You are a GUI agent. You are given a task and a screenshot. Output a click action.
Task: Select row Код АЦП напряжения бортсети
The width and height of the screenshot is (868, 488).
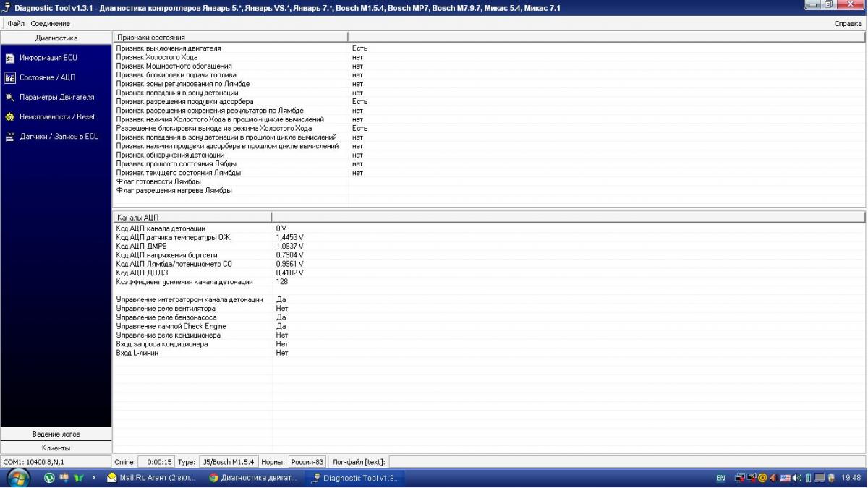[489, 255]
